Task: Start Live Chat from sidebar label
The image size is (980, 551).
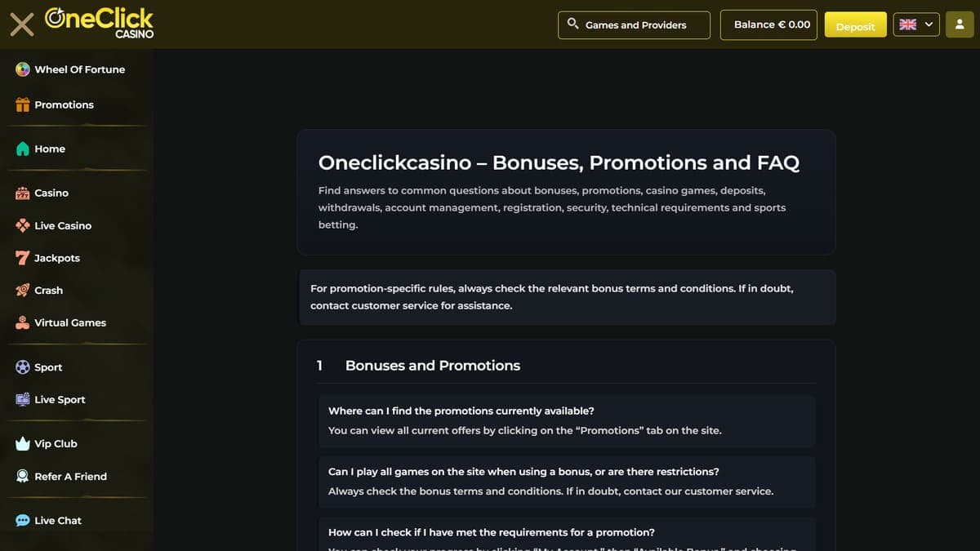Action: 58,520
